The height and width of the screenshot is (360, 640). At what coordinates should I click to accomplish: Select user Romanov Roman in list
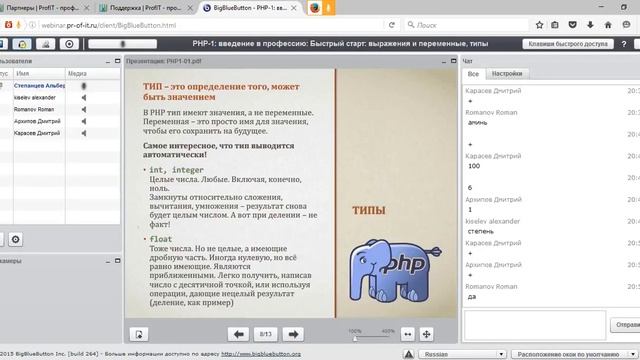point(34,109)
